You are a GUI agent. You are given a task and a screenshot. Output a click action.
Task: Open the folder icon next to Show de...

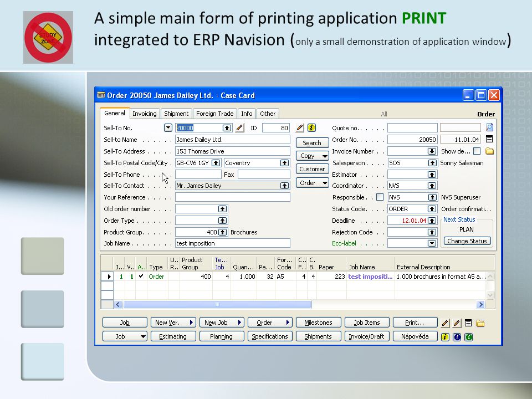[x=489, y=151]
